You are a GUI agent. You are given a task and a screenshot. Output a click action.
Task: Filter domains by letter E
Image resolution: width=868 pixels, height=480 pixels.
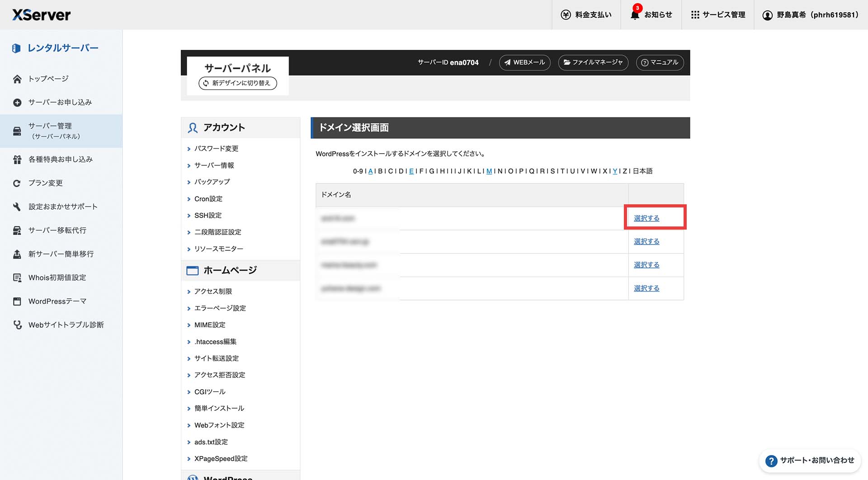pyautogui.click(x=411, y=171)
